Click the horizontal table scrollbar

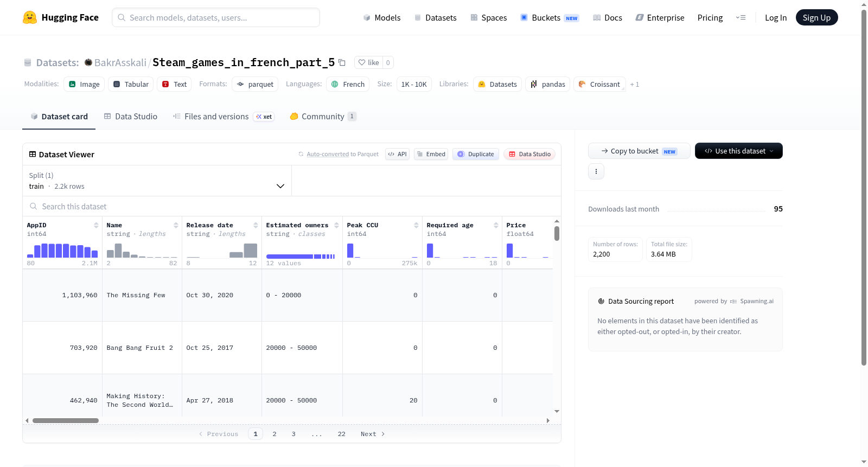66,420
